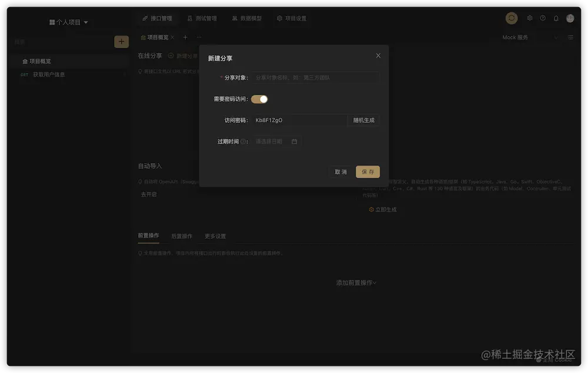Open the help question-mark icon
Image resolution: width=588 pixels, height=373 pixels.
click(543, 18)
